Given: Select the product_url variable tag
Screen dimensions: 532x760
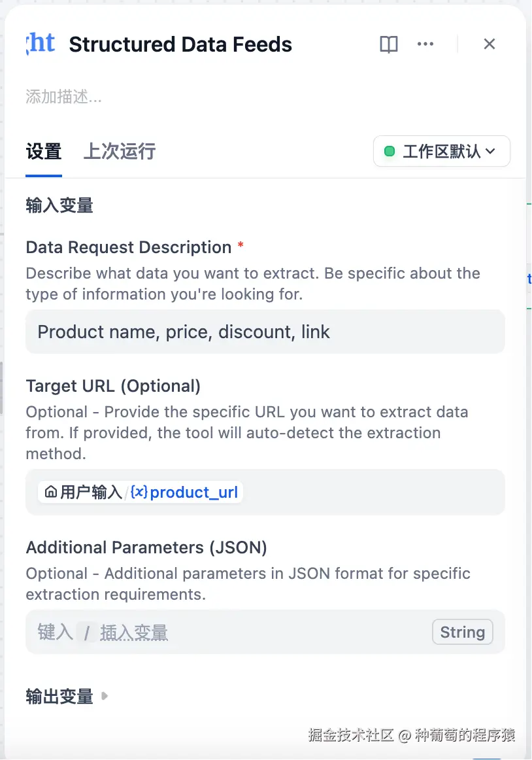Looking at the screenshot, I should (193, 492).
